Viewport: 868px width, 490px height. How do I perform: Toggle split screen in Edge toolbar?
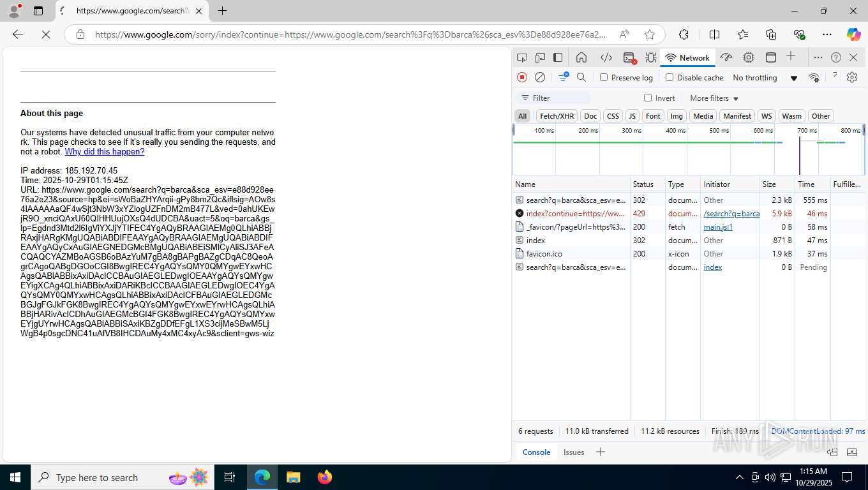click(x=715, y=34)
